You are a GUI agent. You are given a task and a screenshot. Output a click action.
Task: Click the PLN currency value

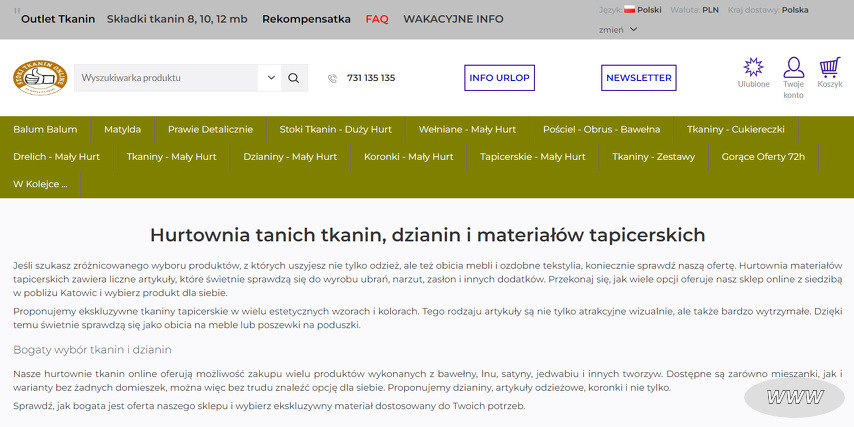tap(710, 10)
